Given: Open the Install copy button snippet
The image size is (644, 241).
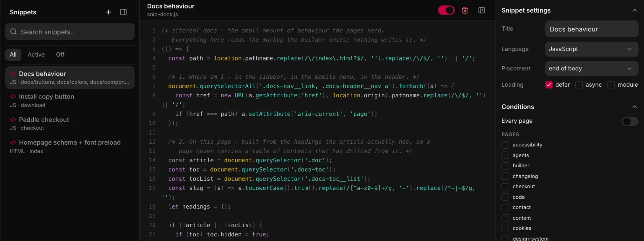Looking at the screenshot, I should coord(70,101).
